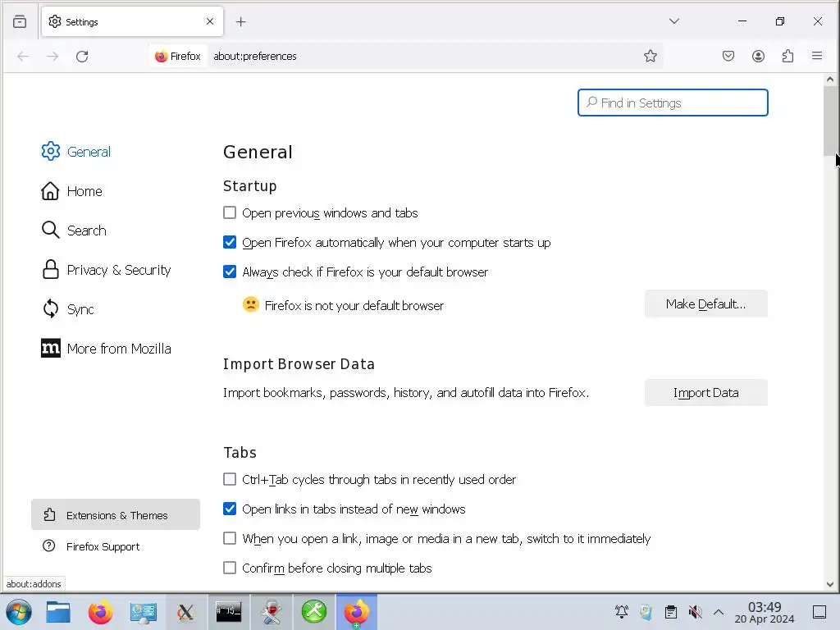Click the about:preferences address field
The image size is (840, 630).
tap(255, 57)
